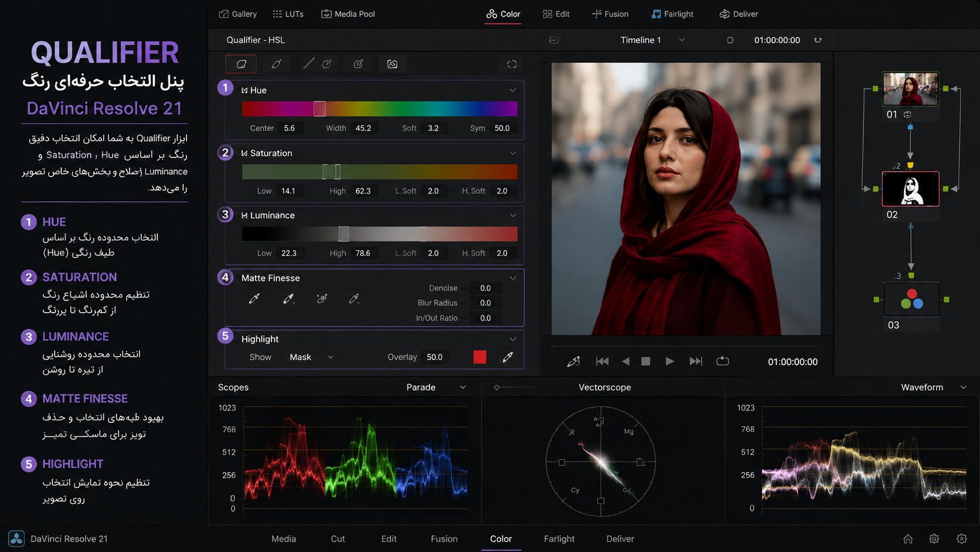The height and width of the screenshot is (552, 980).
Task: Click the camera-shaped icon in qualifier toolbar
Action: pyautogui.click(x=392, y=64)
